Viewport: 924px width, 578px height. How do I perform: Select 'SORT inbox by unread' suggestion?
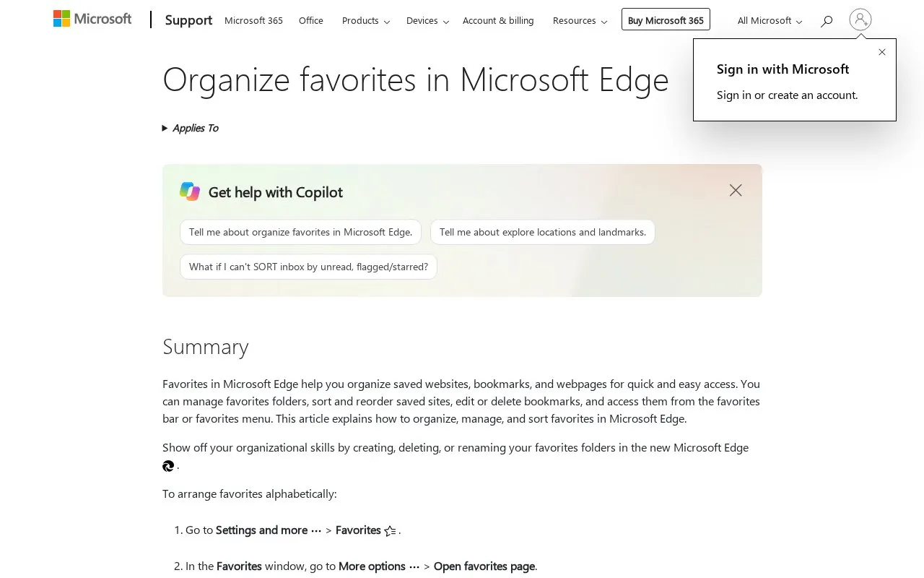coord(308,267)
